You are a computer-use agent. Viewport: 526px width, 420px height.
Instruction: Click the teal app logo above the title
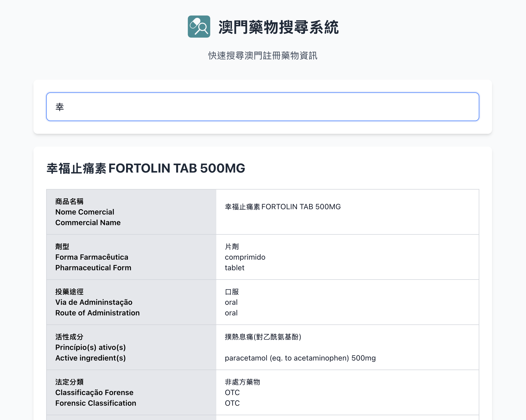coord(199,27)
